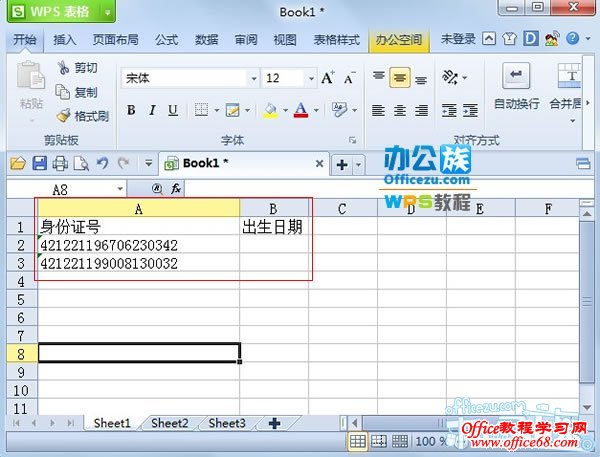Click the cell borders icon
Image resolution: width=600 pixels, height=457 pixels.
[201, 110]
